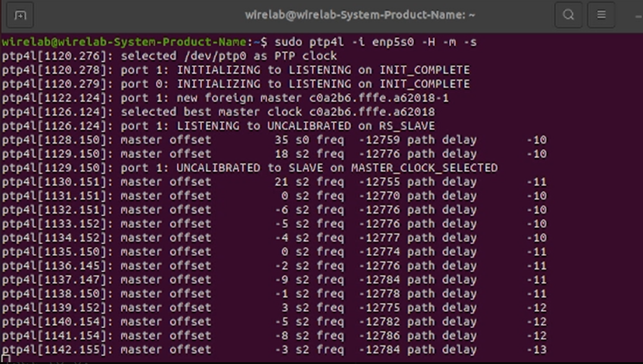Click master offset -9 line
Viewport: 643px width, 364px height.
tap(274, 280)
